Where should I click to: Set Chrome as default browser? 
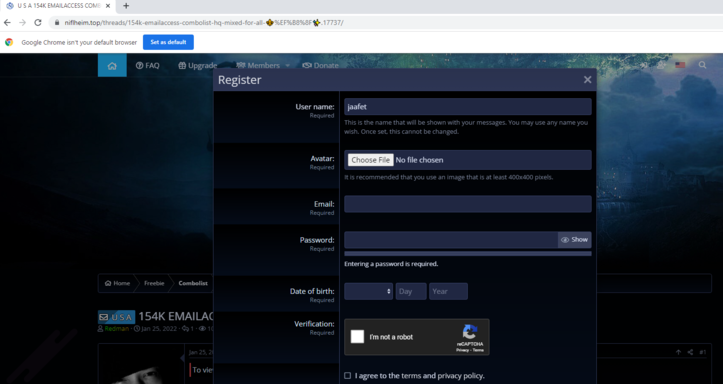pyautogui.click(x=168, y=42)
